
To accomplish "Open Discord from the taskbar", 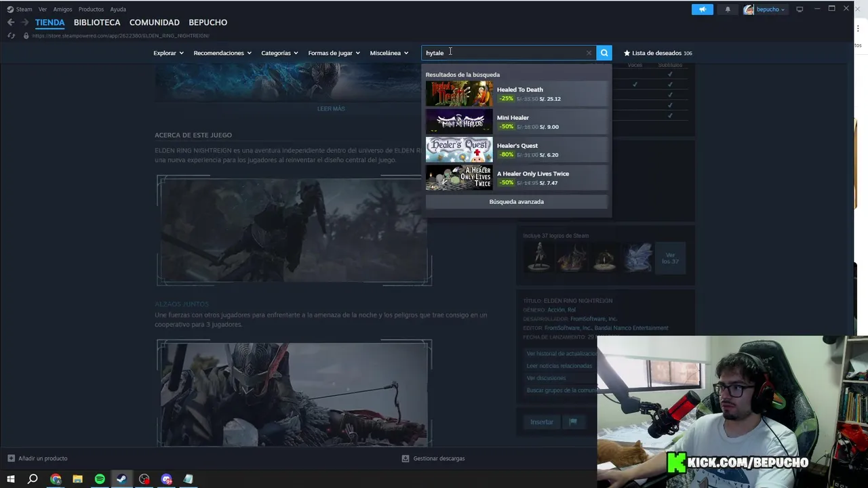I will click(167, 479).
